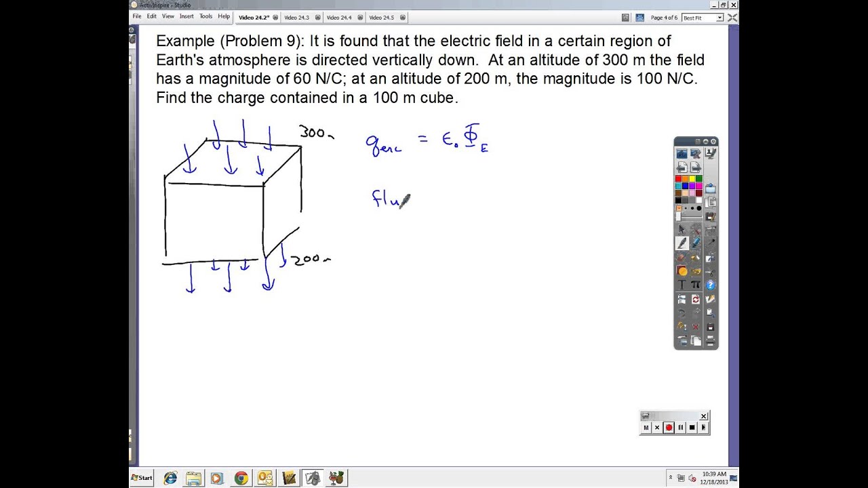Open the ActivInspire main menu icon in toolbox
This screenshot has width=868, height=488.
[x=682, y=154]
